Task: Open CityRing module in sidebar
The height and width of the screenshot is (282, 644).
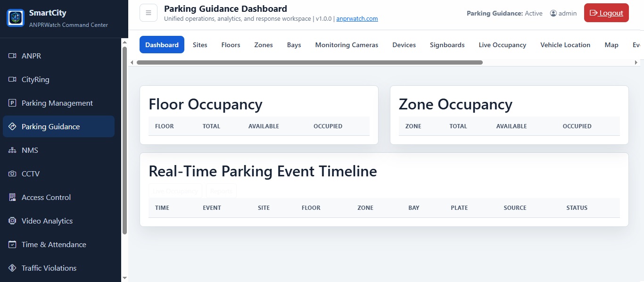Action: coord(58,79)
